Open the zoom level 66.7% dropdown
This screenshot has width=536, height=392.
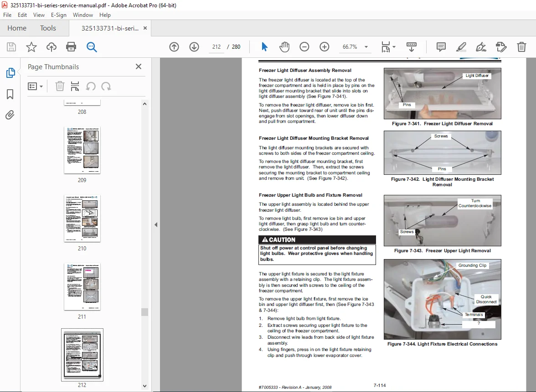tap(366, 47)
